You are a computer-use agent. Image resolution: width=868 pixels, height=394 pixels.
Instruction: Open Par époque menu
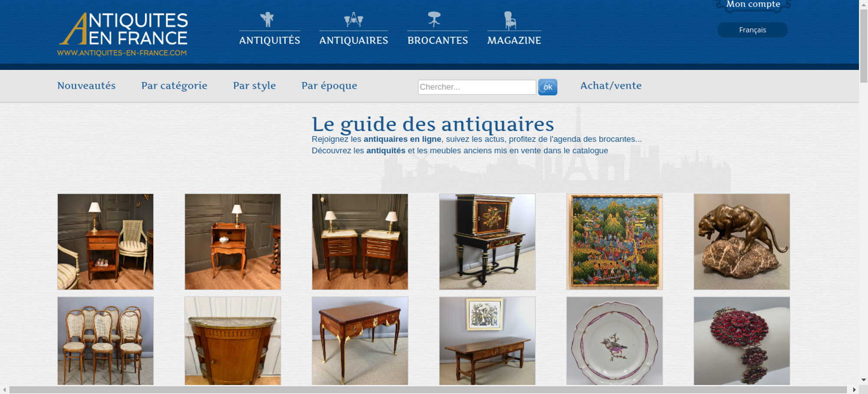click(x=329, y=85)
